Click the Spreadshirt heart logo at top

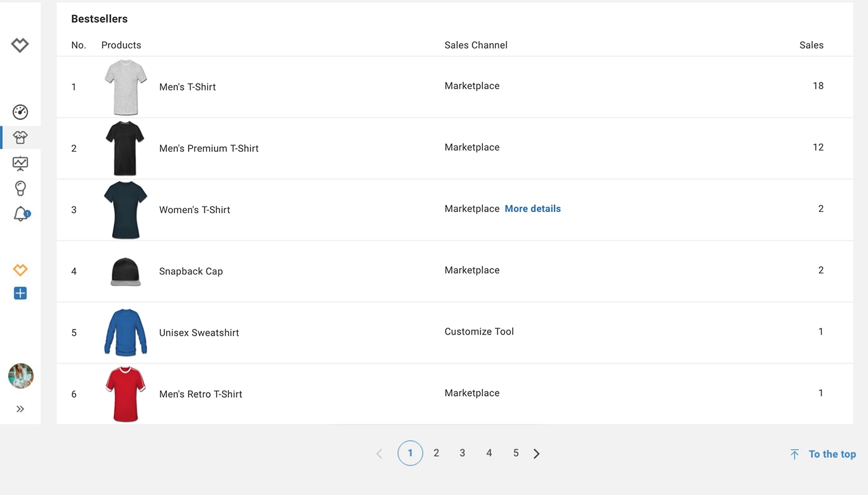[x=20, y=45]
